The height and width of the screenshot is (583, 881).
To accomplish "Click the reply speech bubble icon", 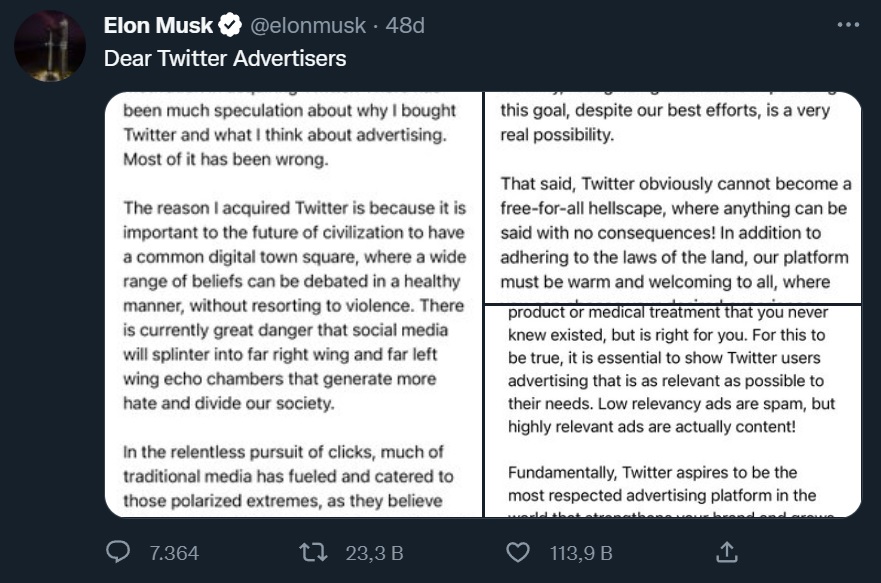I will [118, 552].
